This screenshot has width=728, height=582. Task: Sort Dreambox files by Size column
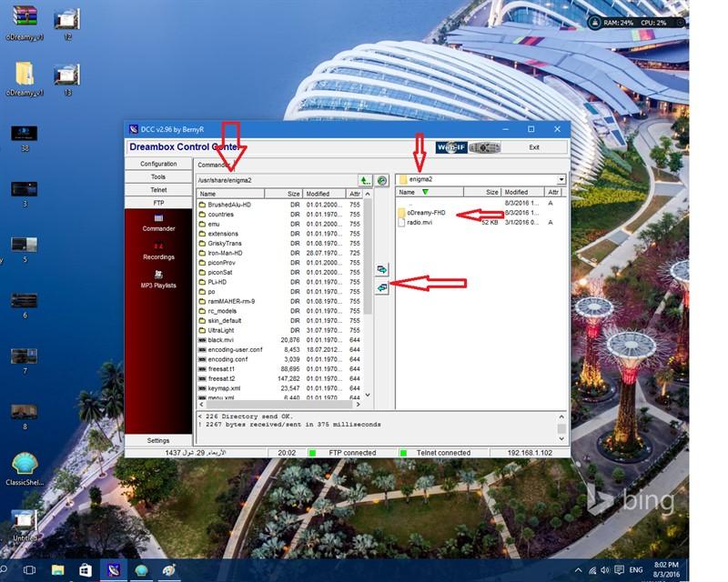[x=284, y=194]
